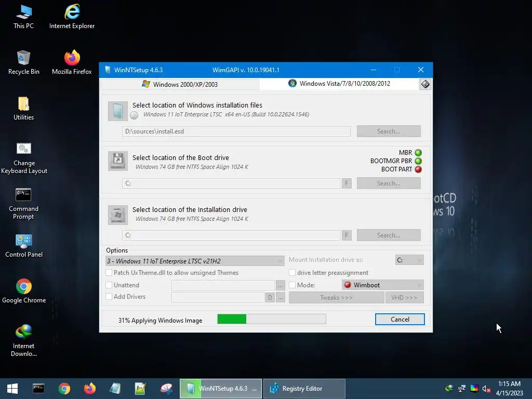Click the IDM tray icon
The width and height of the screenshot is (532, 399).
click(x=449, y=388)
